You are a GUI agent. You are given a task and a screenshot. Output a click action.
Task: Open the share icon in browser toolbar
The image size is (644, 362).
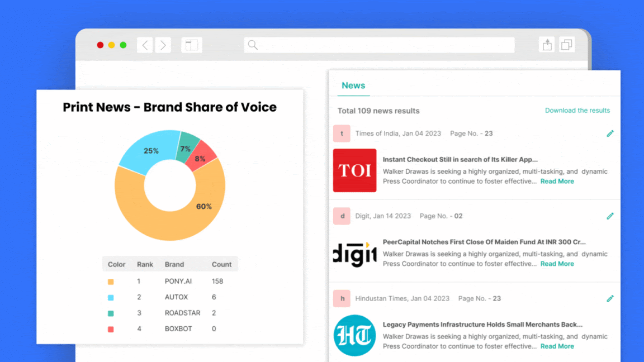click(547, 45)
